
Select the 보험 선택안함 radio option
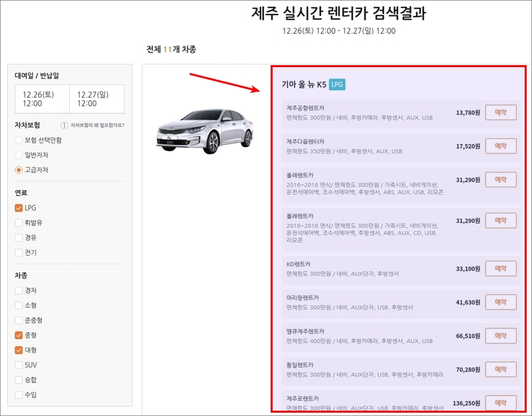point(19,140)
